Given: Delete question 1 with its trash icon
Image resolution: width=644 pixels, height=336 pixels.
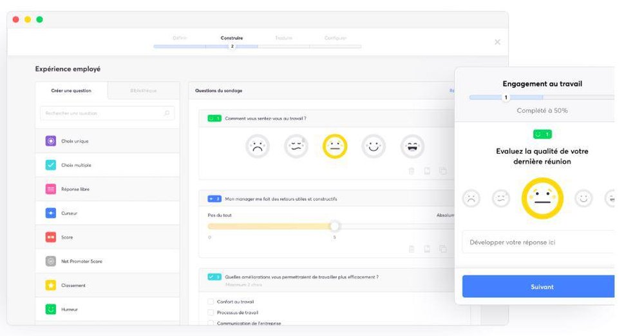Looking at the screenshot, I should (412, 171).
